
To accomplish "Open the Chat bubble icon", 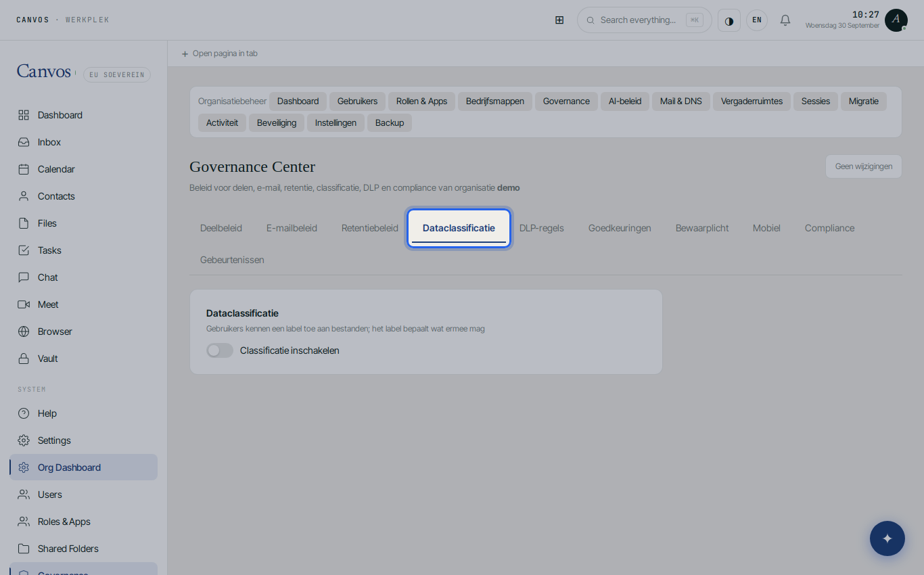I will pyautogui.click(x=24, y=277).
